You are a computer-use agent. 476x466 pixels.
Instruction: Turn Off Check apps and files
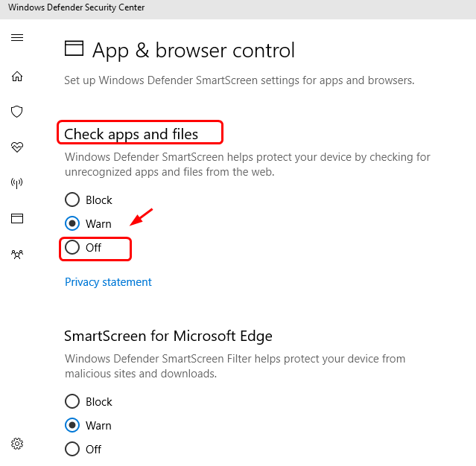(x=72, y=248)
